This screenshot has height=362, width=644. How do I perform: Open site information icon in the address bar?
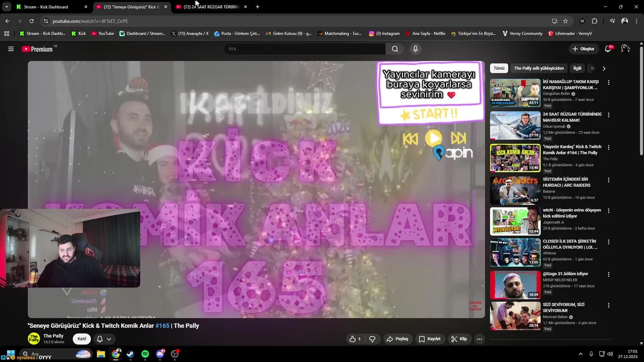pos(46,21)
